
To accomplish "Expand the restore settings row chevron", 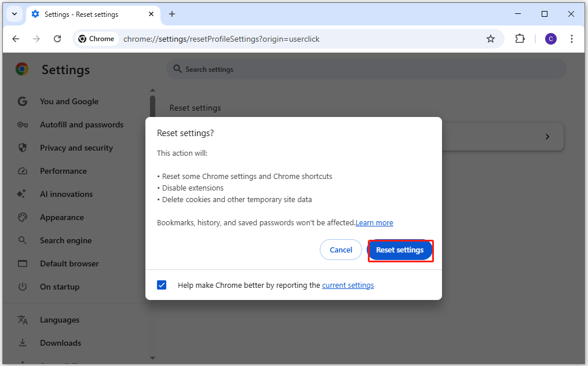I will [x=547, y=137].
